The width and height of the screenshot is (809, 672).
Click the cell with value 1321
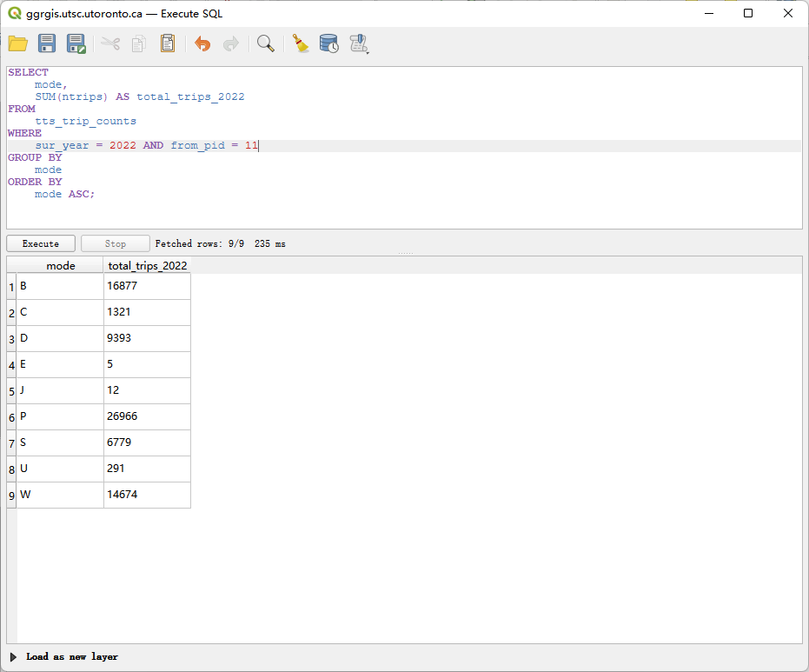click(x=147, y=312)
